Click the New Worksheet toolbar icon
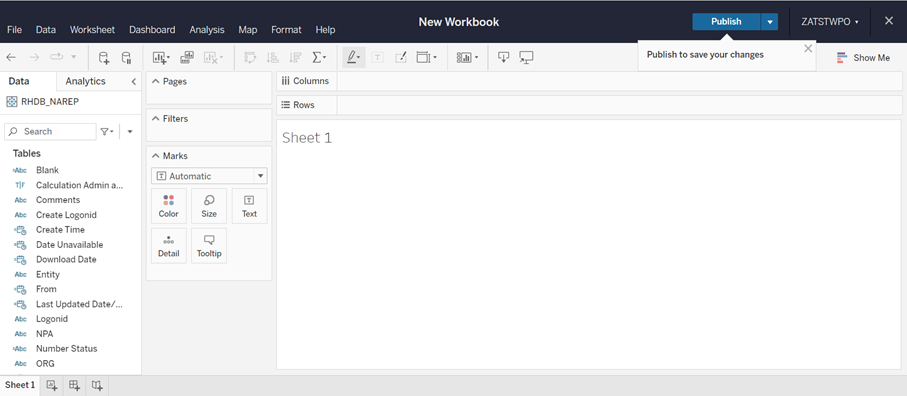This screenshot has width=907, height=396. click(161, 57)
